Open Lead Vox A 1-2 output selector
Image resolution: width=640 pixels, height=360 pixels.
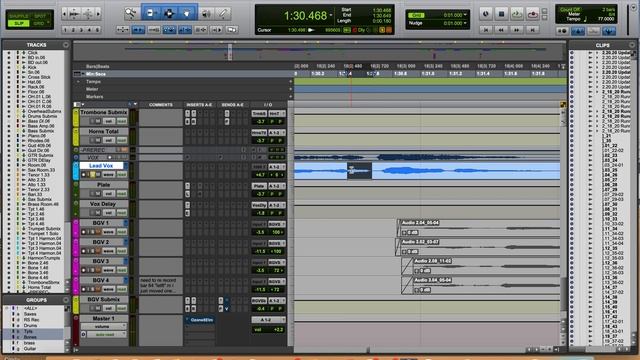click(277, 167)
